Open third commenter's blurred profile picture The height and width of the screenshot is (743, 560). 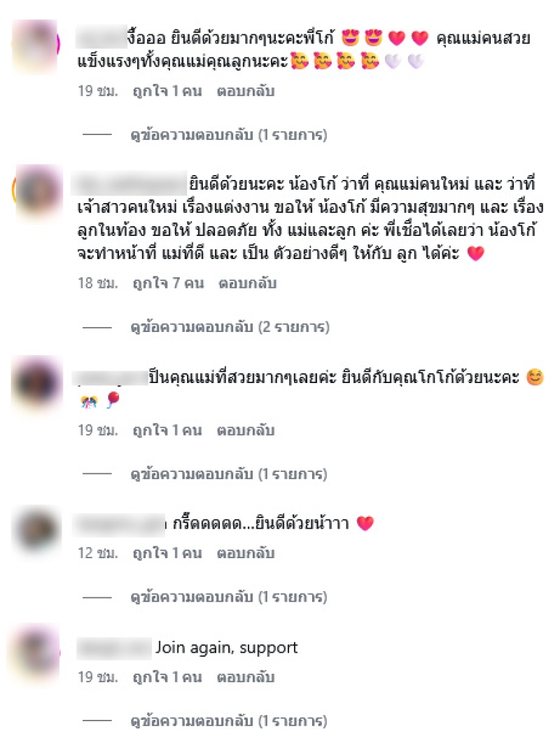[37, 382]
